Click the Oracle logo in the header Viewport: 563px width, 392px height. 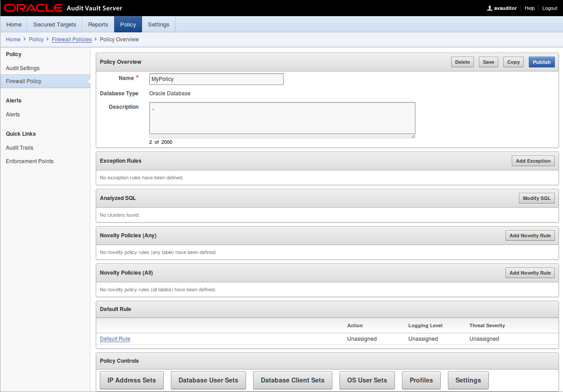pyautogui.click(x=34, y=8)
